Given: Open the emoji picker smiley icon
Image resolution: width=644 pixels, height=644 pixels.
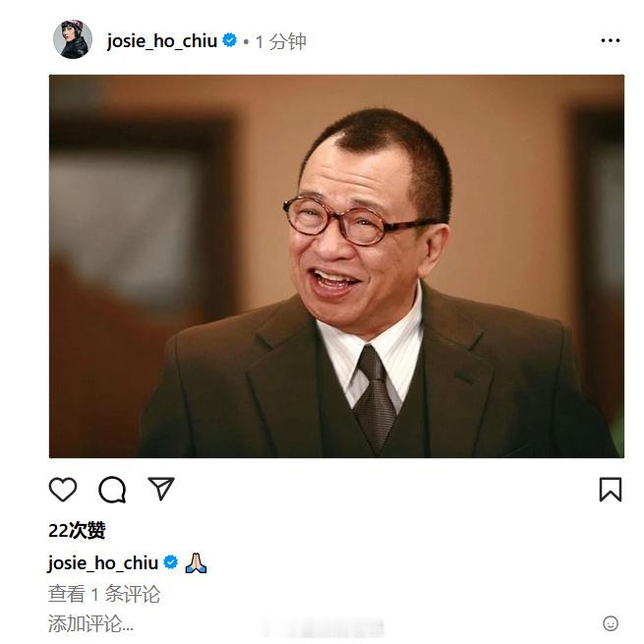Looking at the screenshot, I should click(611, 623).
